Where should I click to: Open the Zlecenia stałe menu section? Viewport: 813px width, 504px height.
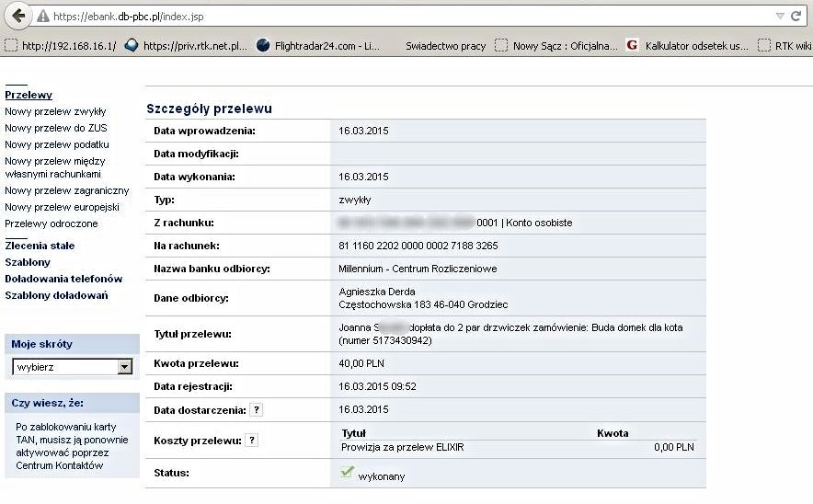(x=40, y=246)
